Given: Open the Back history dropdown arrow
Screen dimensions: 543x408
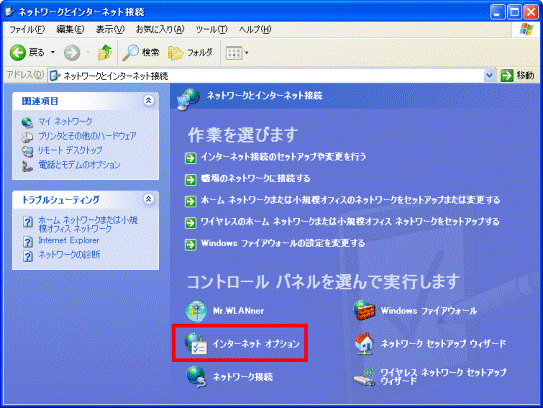Looking at the screenshot, I should (53, 52).
